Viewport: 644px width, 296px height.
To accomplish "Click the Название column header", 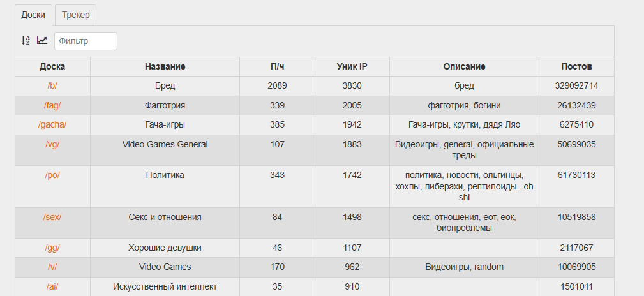I will click(x=165, y=66).
